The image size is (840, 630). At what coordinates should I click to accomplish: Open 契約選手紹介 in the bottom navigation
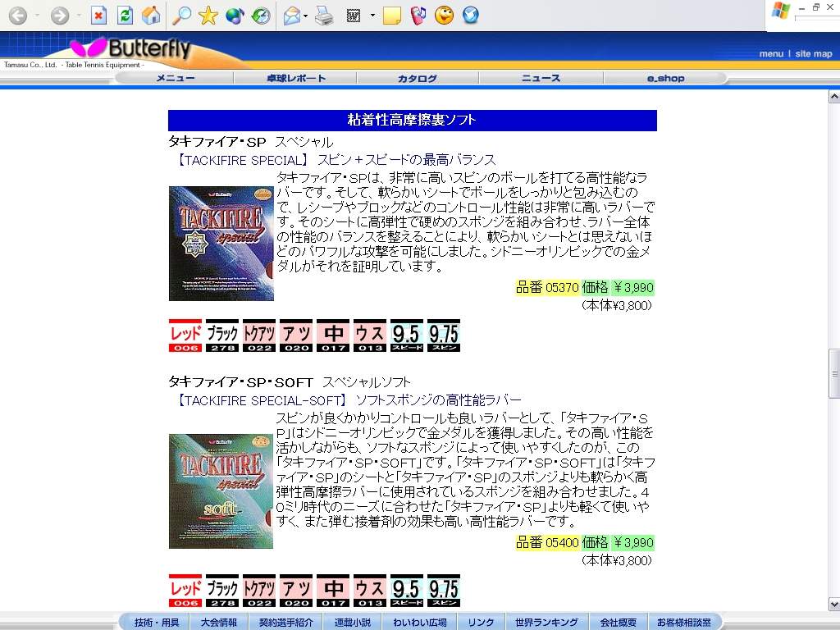(285, 622)
